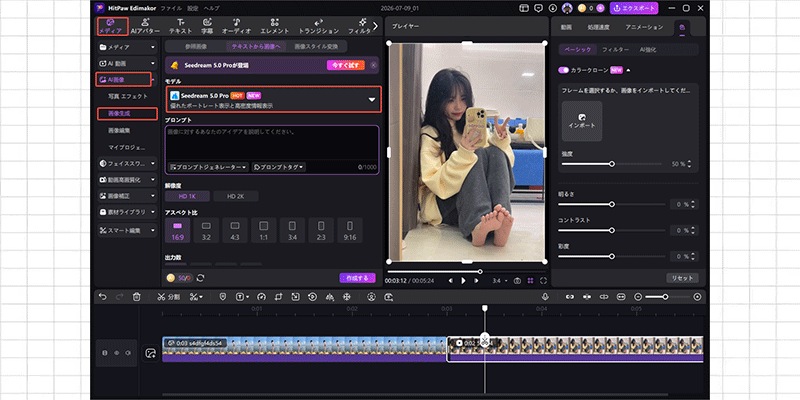Toggle the カラークローン switch

coord(563,70)
